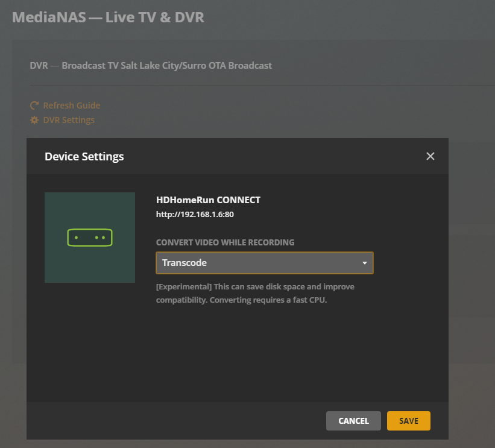This screenshot has width=495, height=448.
Task: Click the MediaNAS Live TV & DVR title
Action: click(x=108, y=17)
